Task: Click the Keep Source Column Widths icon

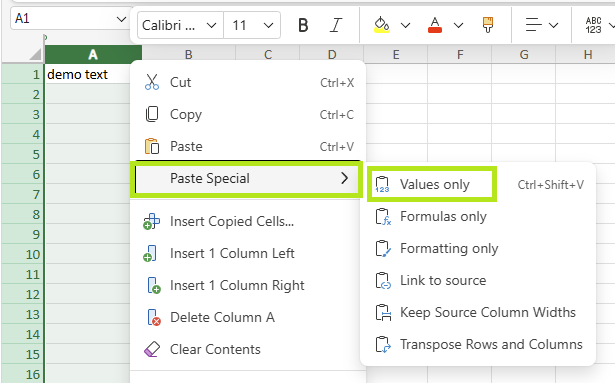Action: (x=383, y=312)
